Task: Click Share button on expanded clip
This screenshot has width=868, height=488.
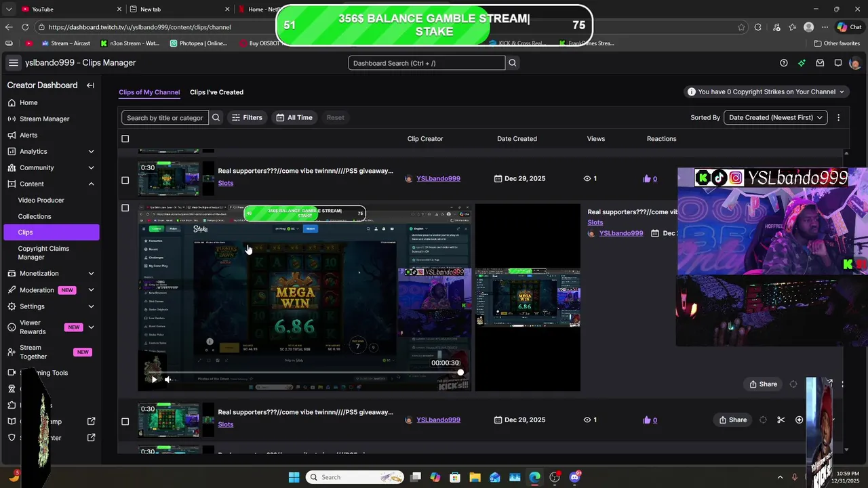Action: point(763,384)
